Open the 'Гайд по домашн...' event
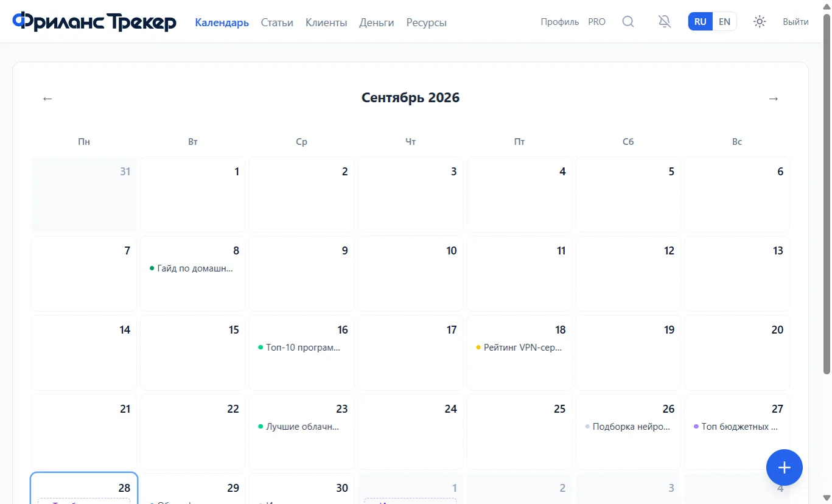The height and width of the screenshot is (504, 832). 192,268
